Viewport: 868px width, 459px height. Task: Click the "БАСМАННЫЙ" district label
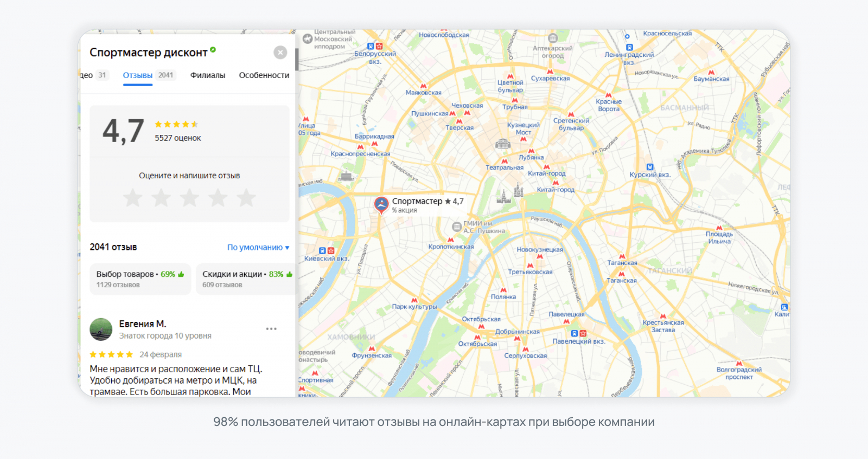pos(685,108)
